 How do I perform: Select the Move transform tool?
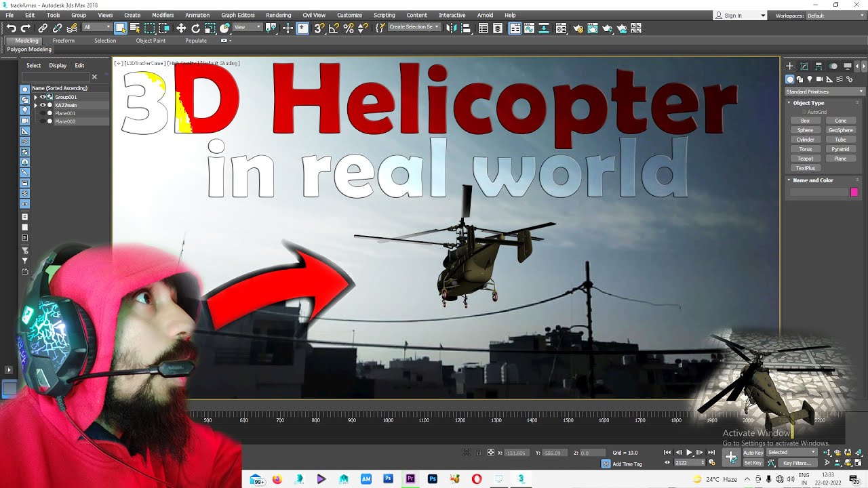[x=181, y=28]
